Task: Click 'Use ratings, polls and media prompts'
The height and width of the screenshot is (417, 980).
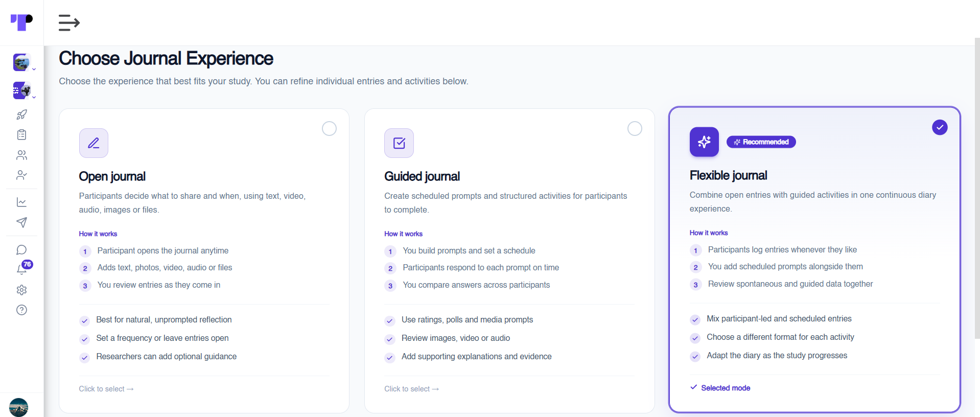Action: pos(467,319)
